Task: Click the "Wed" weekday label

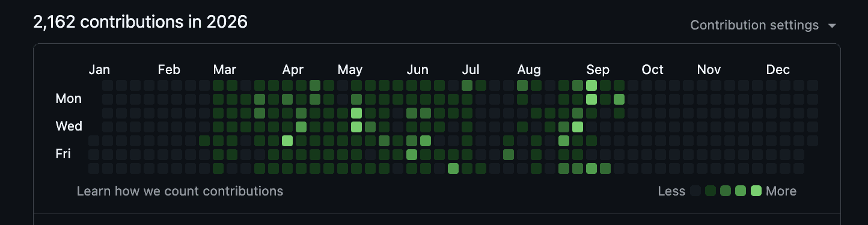Action: coord(69,126)
